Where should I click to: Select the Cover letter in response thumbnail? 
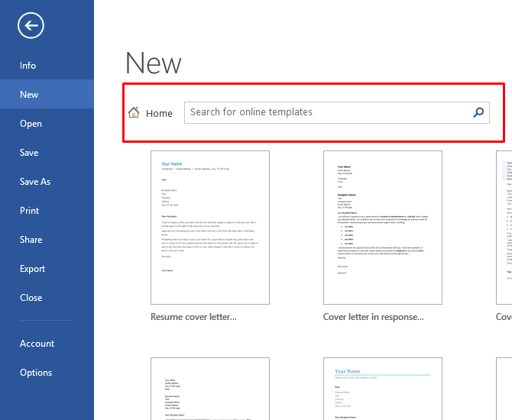coord(383,228)
